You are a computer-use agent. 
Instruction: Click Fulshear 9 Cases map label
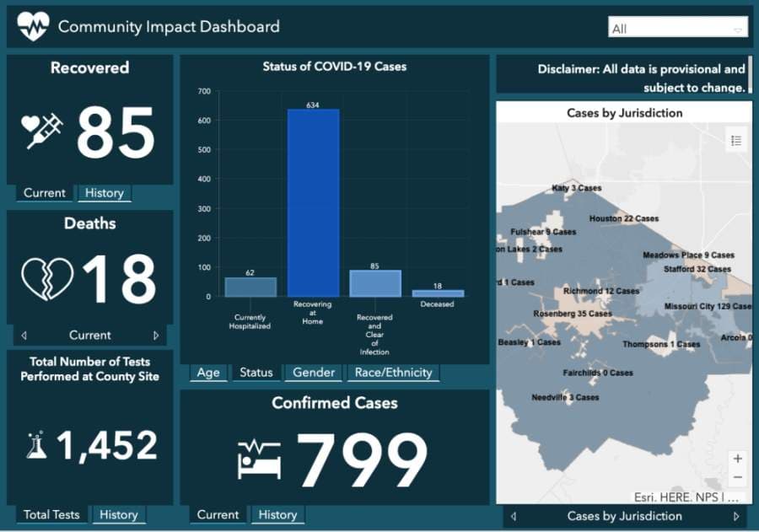point(543,232)
